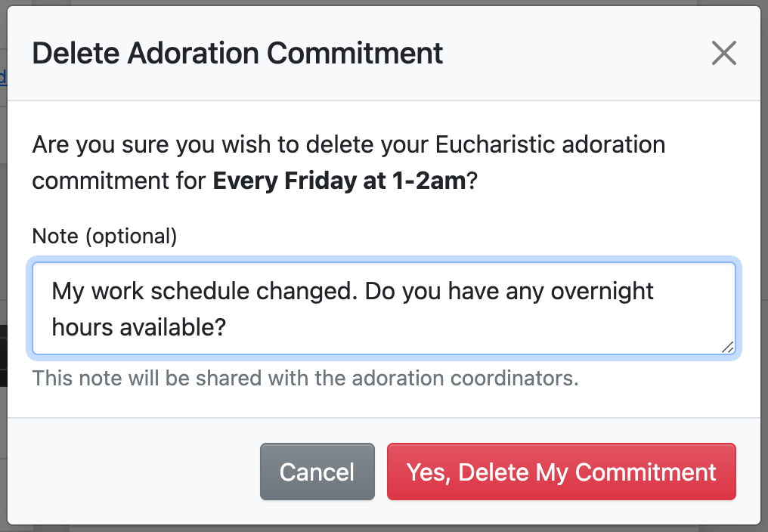This screenshot has height=532, width=768.
Task: Close the dialog with the X icon
Action: point(723,54)
